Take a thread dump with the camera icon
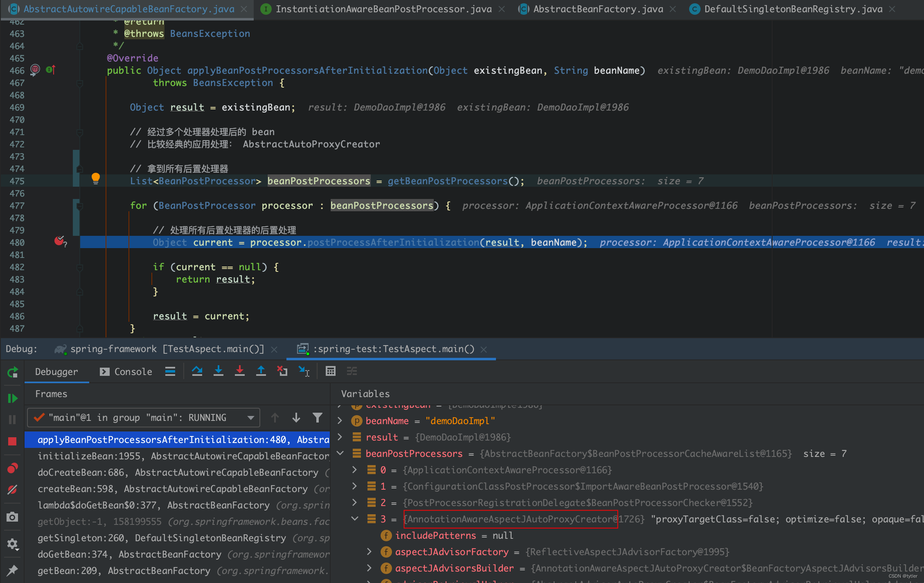This screenshot has height=583, width=924. 12,517
